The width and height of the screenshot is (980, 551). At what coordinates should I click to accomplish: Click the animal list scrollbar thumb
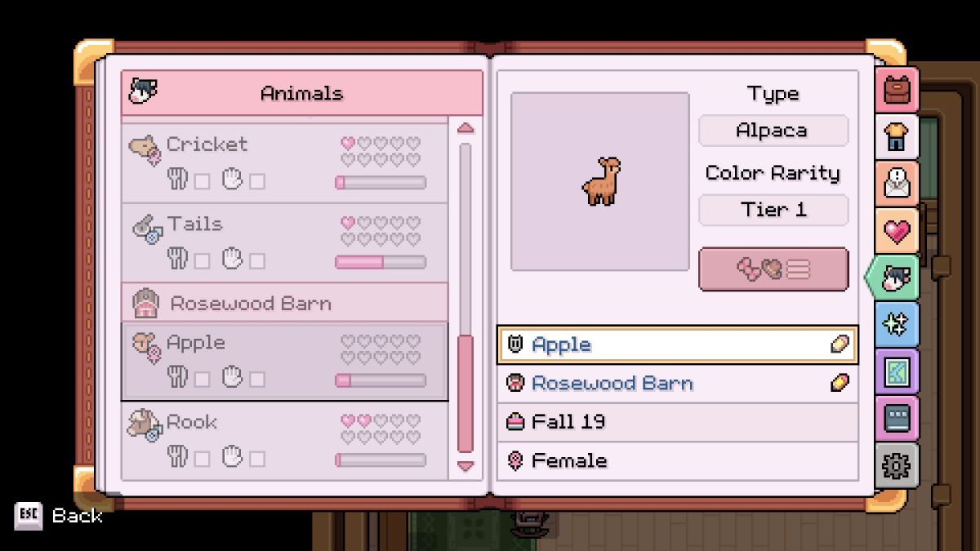[x=465, y=393]
